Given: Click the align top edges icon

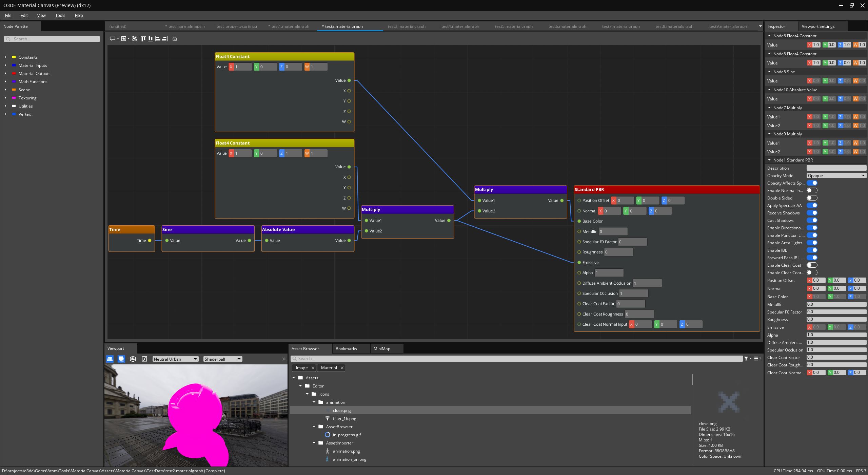Looking at the screenshot, I should [x=143, y=39].
